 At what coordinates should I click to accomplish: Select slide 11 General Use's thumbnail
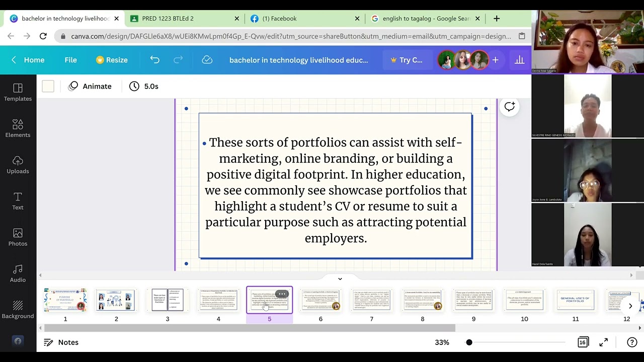point(576,300)
